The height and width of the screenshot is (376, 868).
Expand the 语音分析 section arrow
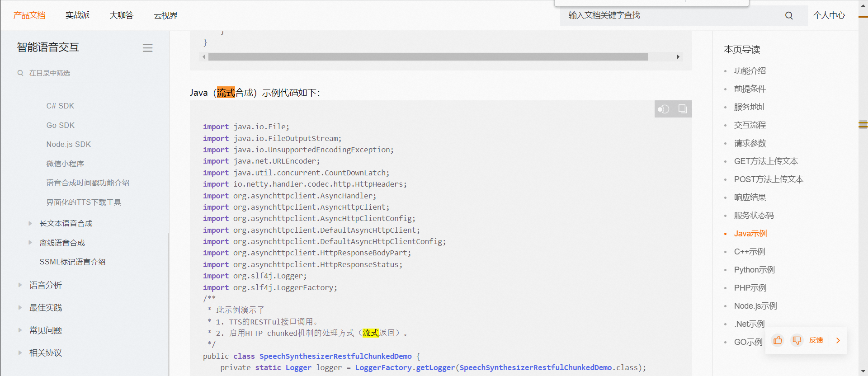tap(20, 285)
